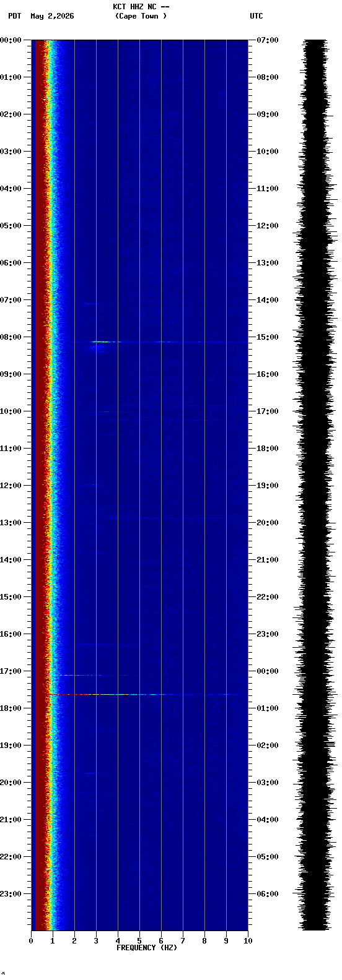Screen dimensions: 342x980
Task: Select the PDT axis "22:00" time label
Action: (11, 857)
